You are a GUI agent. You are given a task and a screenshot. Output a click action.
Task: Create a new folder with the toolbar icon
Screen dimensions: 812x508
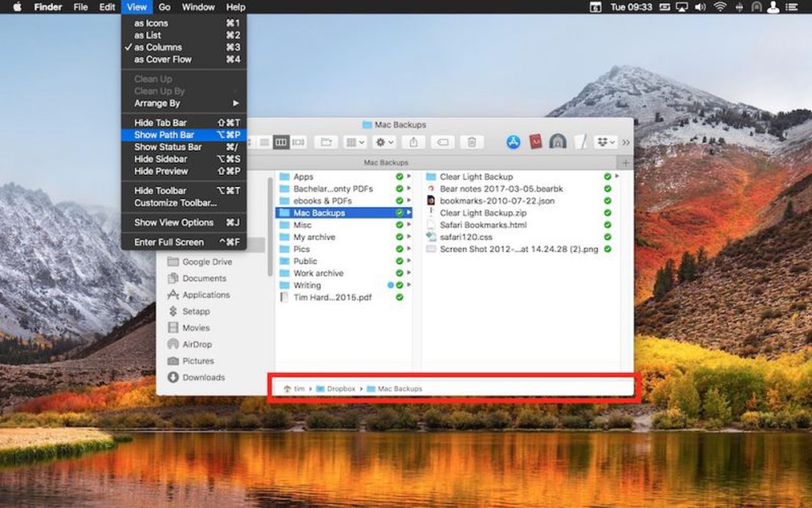pyautogui.click(x=326, y=142)
